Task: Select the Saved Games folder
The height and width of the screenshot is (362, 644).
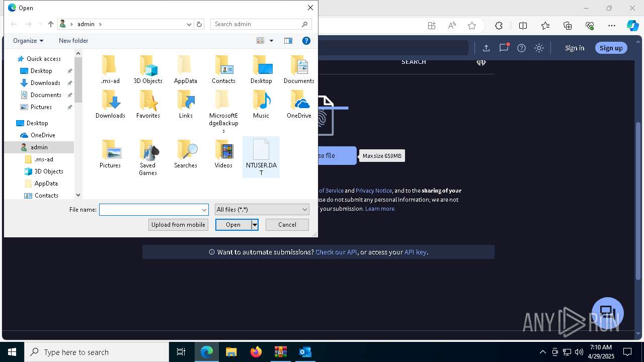Action: coord(148,158)
